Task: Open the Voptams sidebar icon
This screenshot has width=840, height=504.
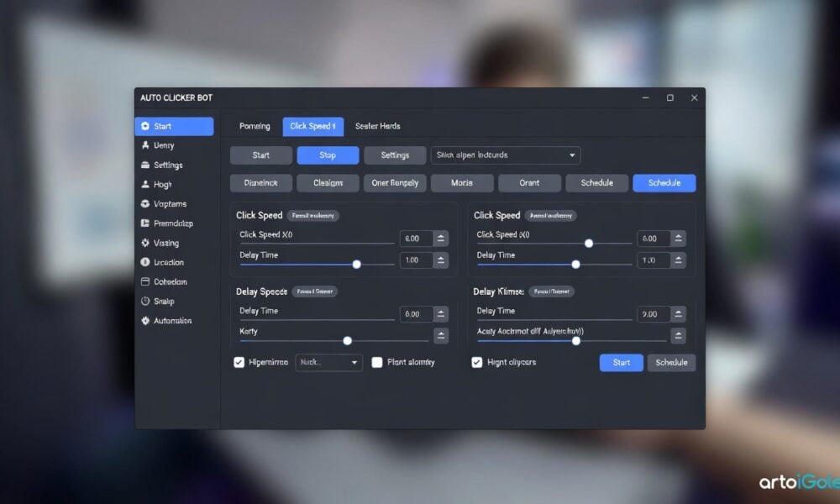Action: pos(145,204)
